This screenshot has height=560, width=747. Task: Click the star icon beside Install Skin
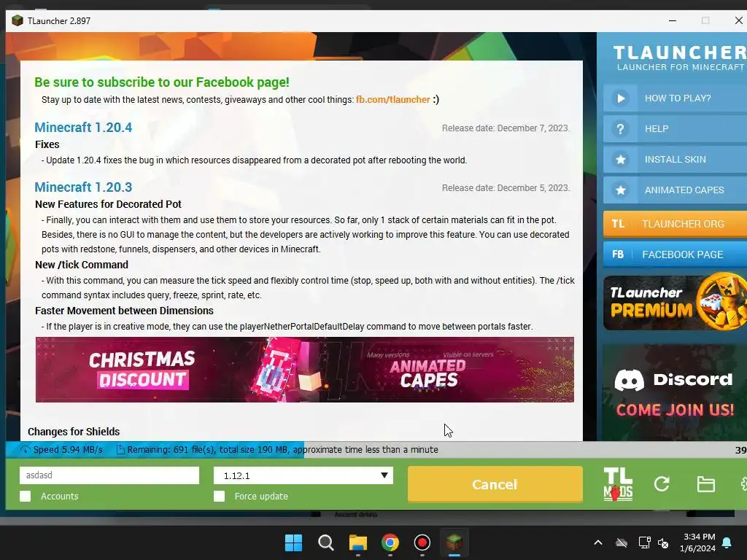(620, 160)
